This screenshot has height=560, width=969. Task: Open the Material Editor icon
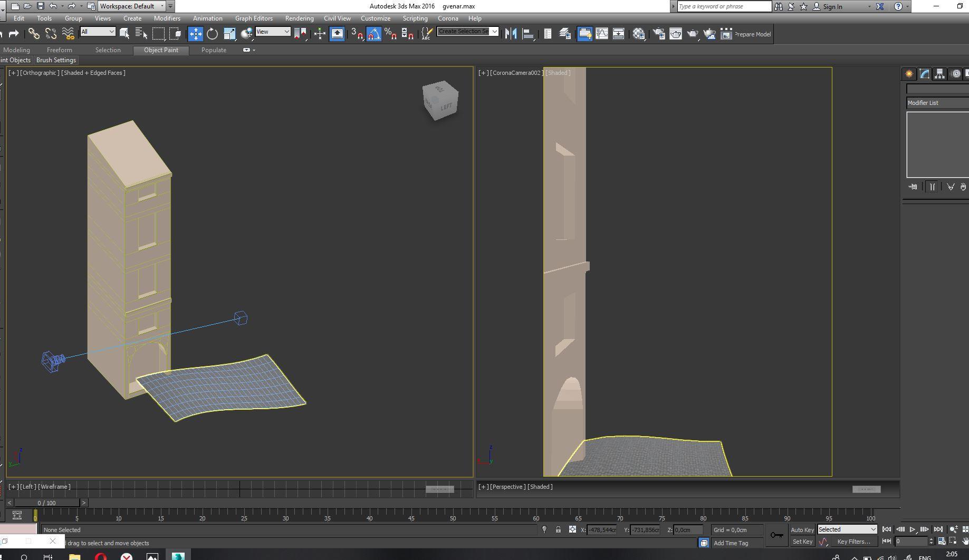639,34
